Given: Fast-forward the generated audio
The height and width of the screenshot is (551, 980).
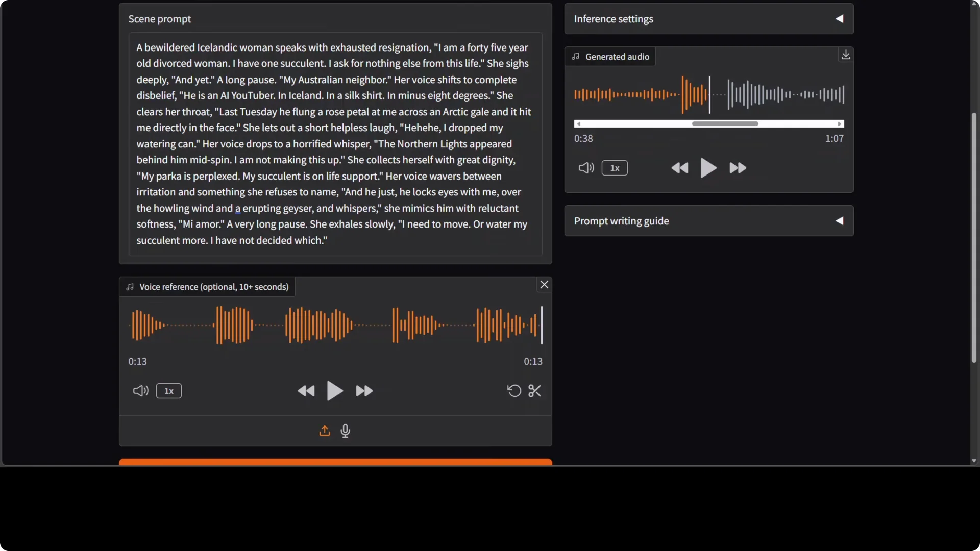Looking at the screenshot, I should (738, 168).
